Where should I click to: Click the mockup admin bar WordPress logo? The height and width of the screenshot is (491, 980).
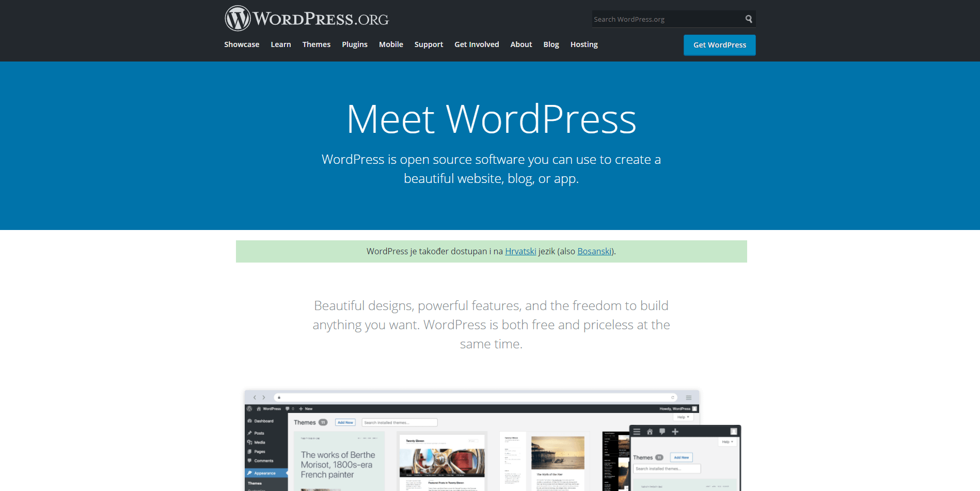(249, 408)
